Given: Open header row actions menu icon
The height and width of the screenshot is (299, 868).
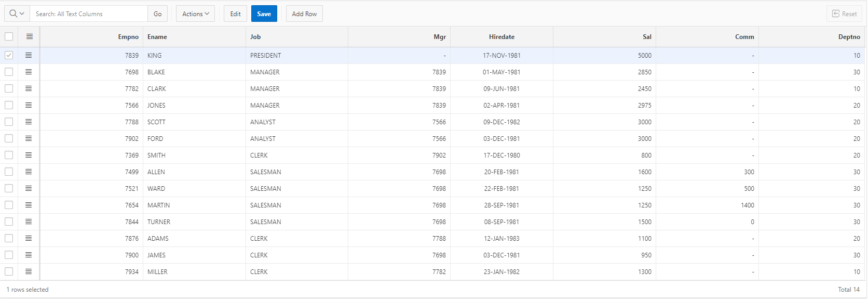Looking at the screenshot, I should coord(29,36).
